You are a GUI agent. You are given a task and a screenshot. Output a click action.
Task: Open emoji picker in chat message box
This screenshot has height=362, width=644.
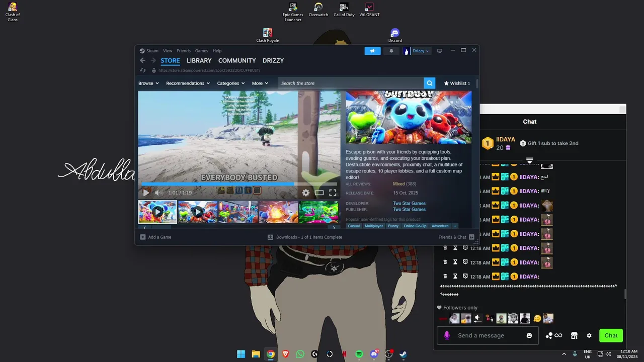tap(529, 335)
